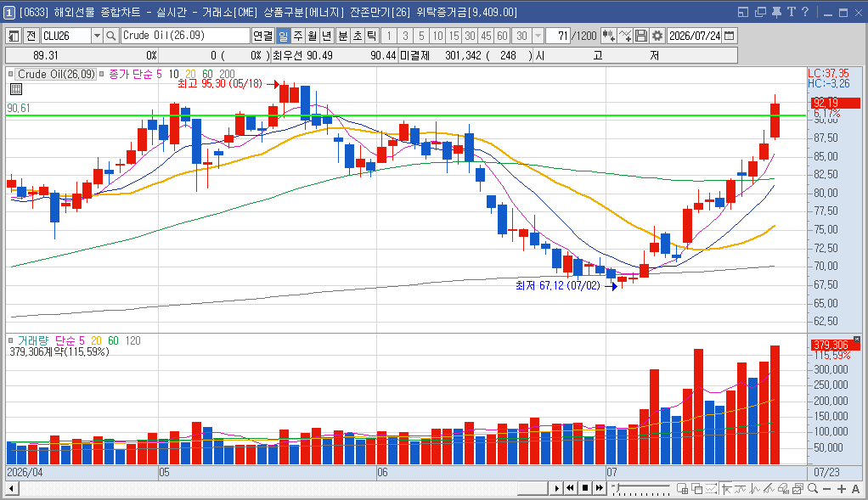Open the CLU26 symbol dropdown arrow
Image resolution: width=868 pixels, height=500 pixels.
click(x=97, y=36)
